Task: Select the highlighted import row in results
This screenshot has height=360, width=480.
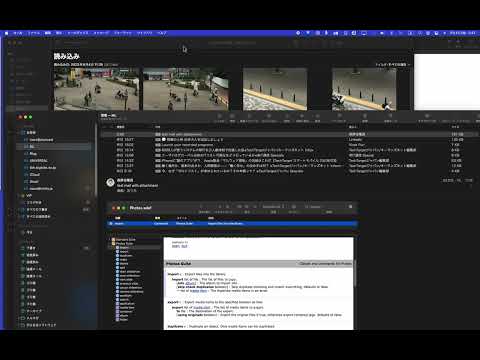Action: pos(232,224)
